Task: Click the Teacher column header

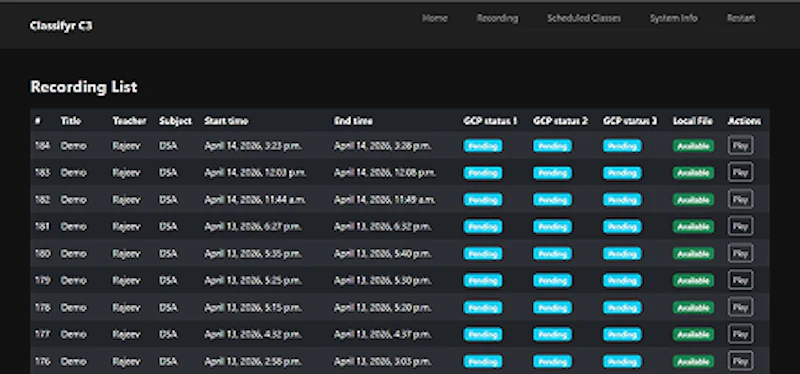Action: (x=129, y=121)
